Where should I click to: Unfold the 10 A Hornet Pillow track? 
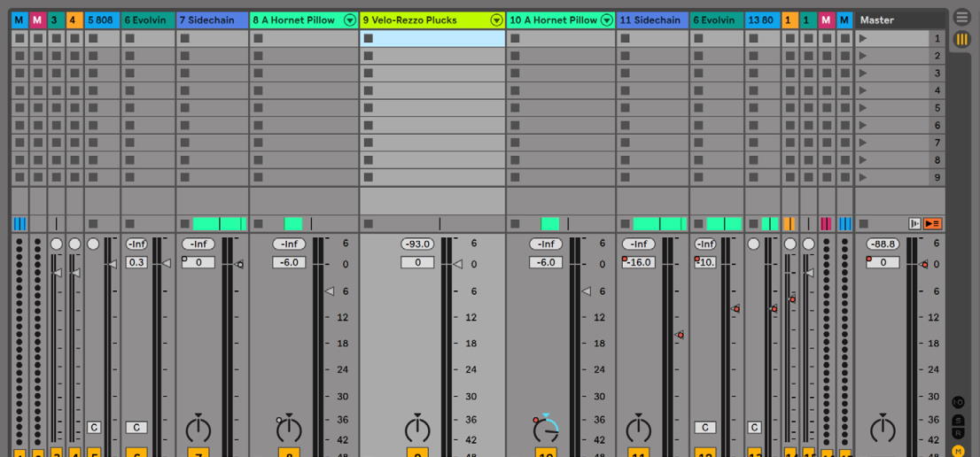coord(607,20)
